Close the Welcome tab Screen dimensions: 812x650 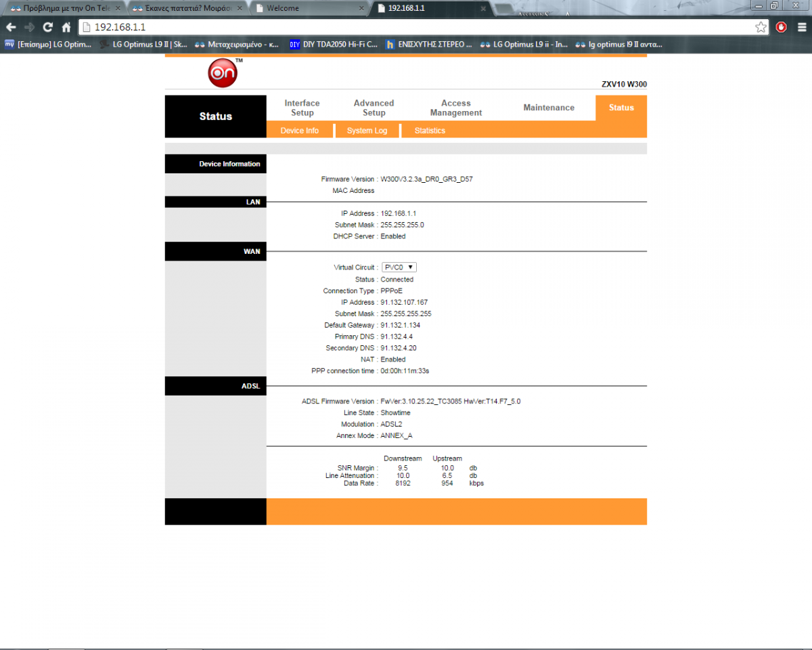(361, 8)
